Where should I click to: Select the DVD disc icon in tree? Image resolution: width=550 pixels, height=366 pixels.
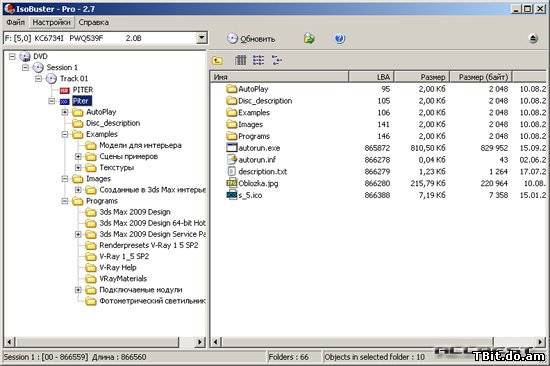click(x=25, y=56)
